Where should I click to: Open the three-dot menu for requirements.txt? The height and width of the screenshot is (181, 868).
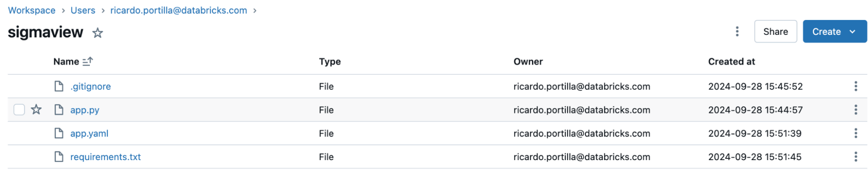855,157
